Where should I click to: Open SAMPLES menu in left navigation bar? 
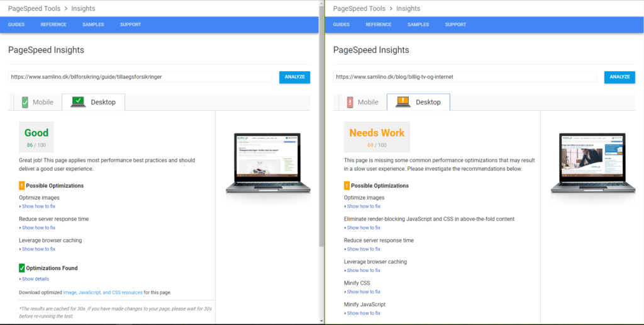click(93, 25)
